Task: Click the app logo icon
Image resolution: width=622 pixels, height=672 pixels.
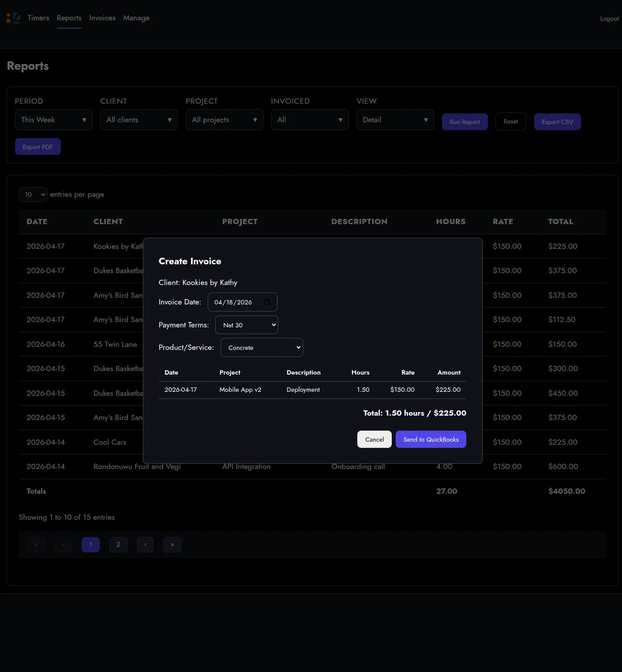Action: pyautogui.click(x=13, y=18)
